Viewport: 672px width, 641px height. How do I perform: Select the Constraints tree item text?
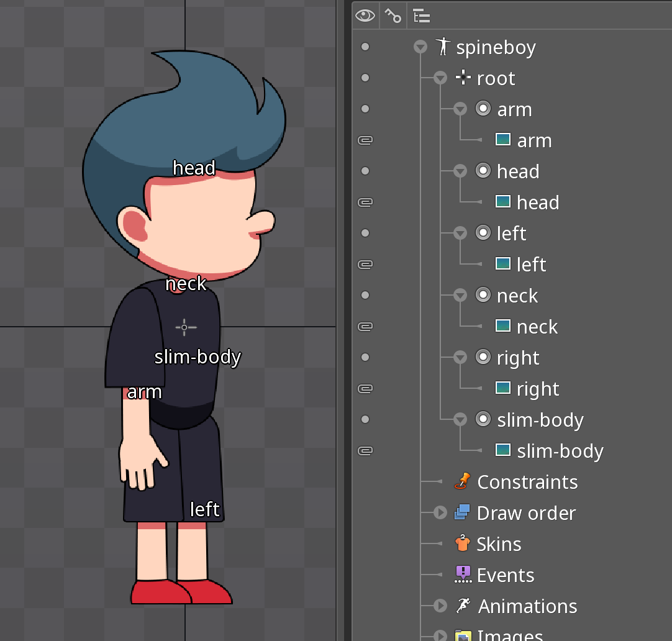[x=527, y=482]
